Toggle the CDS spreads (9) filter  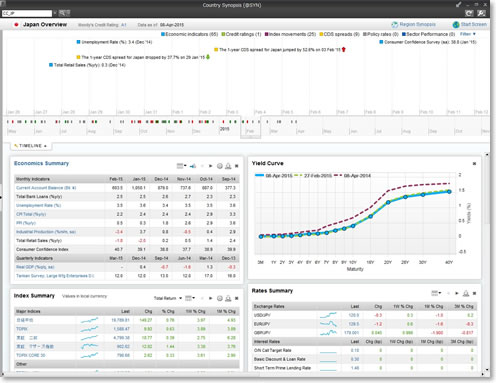point(339,34)
